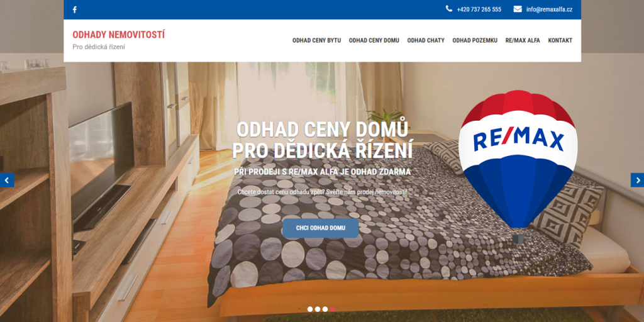Navigate to Odhad pozemku page

click(x=475, y=40)
